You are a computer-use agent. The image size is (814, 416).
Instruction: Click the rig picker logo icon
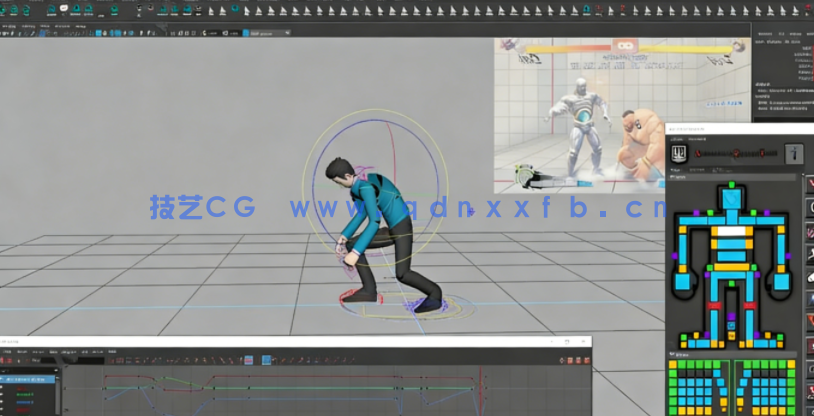click(x=680, y=153)
